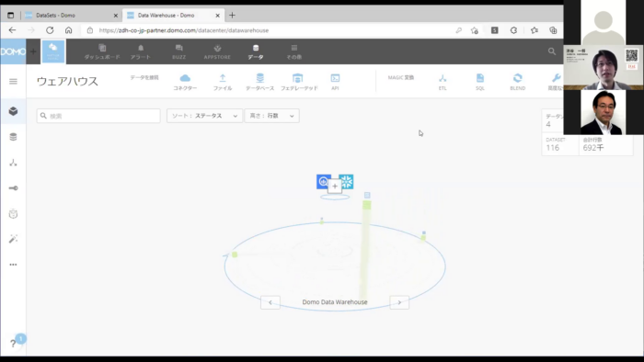Image resolution: width=644 pixels, height=362 pixels.
Task: Click the plus button between the connector icons
Action: click(335, 187)
